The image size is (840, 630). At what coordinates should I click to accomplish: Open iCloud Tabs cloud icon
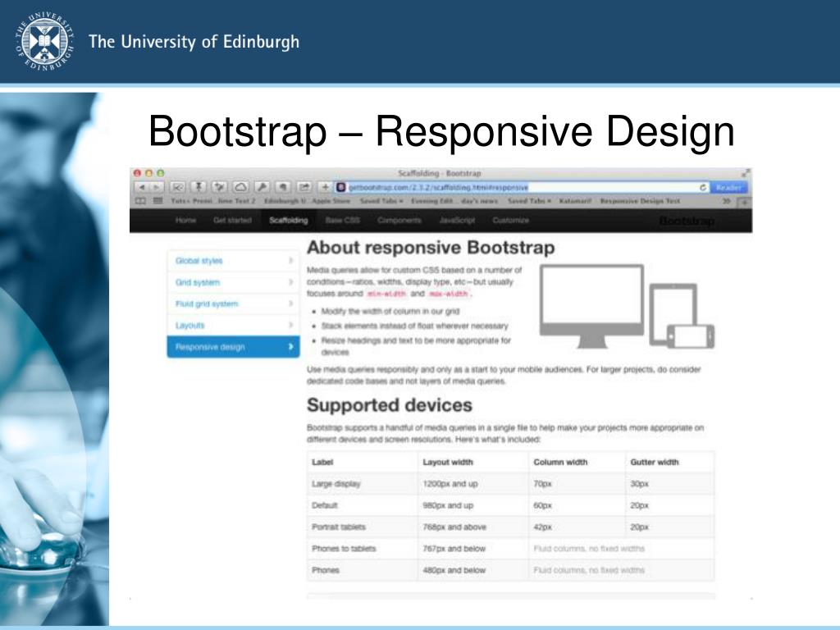(x=240, y=187)
